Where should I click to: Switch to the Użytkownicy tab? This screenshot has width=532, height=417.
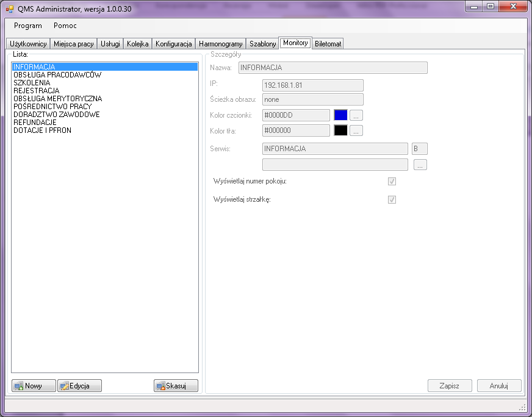[28, 44]
